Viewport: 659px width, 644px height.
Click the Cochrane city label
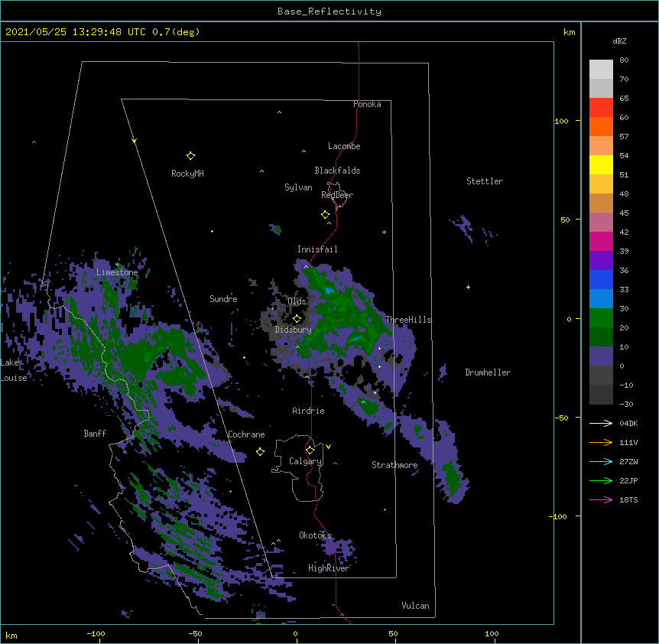pos(246,434)
